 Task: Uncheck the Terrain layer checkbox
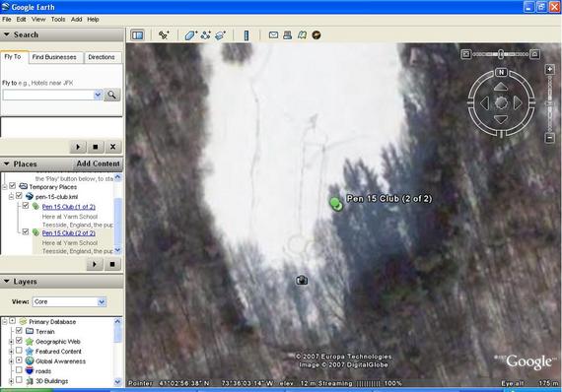[19, 331]
